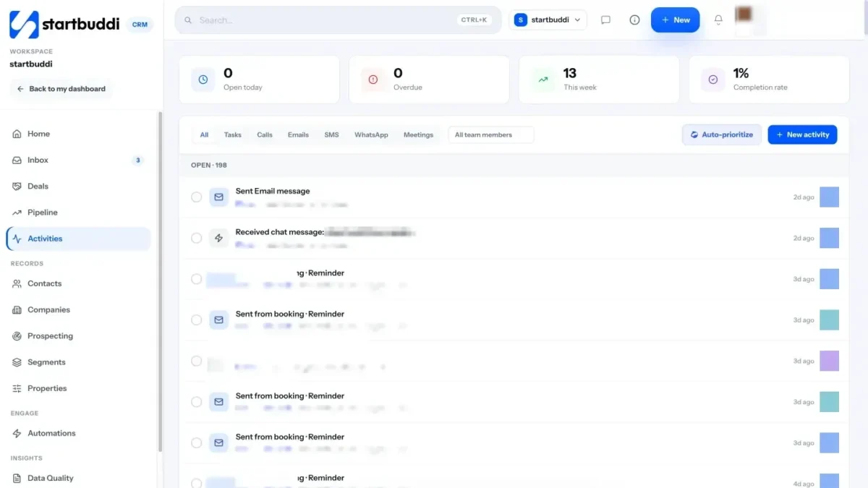Click the New button in top bar
The width and height of the screenshot is (868, 488).
675,20
